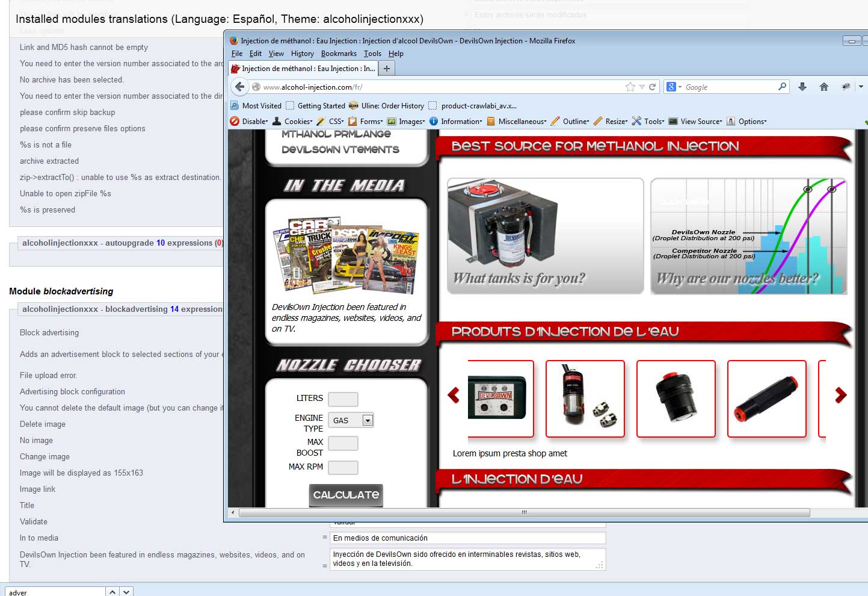Select the pump with fittings product thumbnail
Screen dimensions: 868x596
585,399
